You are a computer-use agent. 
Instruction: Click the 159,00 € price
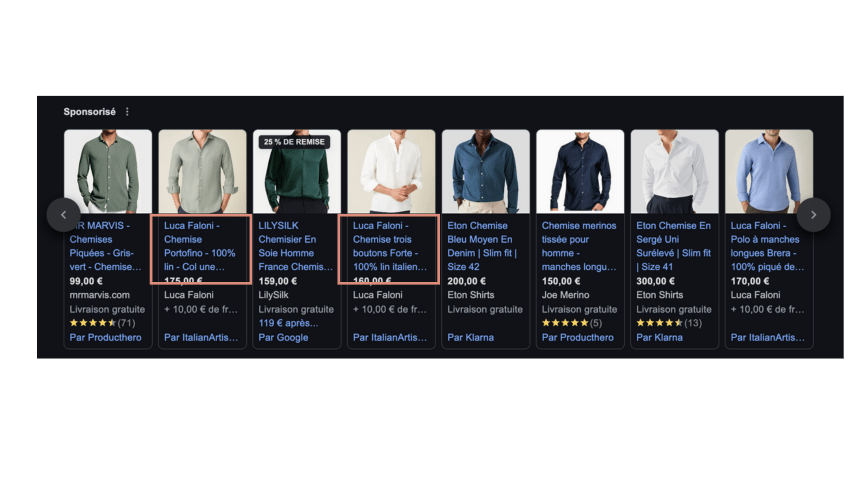pyautogui.click(x=278, y=281)
